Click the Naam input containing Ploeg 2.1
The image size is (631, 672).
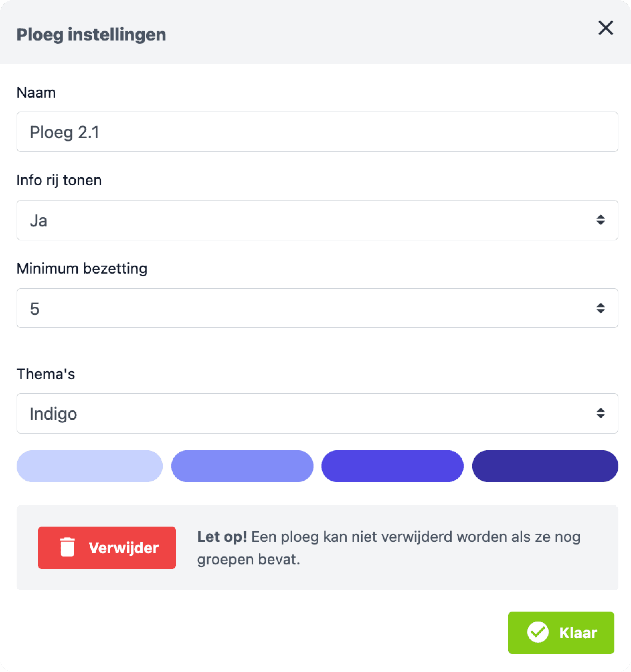click(317, 132)
